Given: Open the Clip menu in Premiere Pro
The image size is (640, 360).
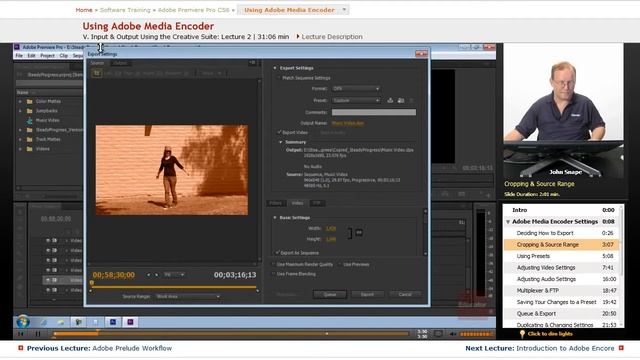Looking at the screenshot, I should pos(64,56).
